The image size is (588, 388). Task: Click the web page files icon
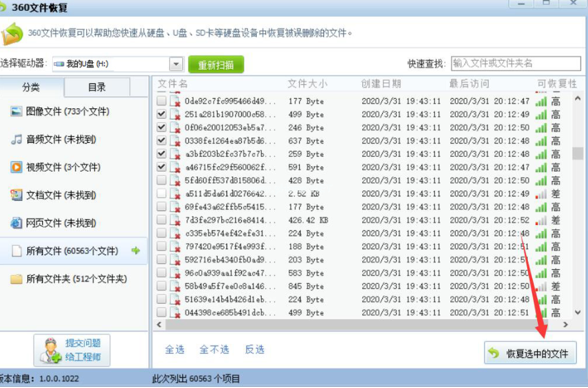coord(17,223)
